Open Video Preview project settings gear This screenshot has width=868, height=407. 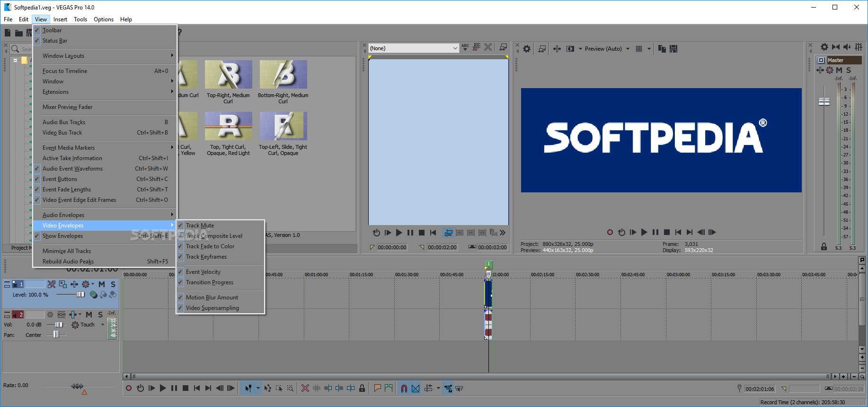coord(527,48)
